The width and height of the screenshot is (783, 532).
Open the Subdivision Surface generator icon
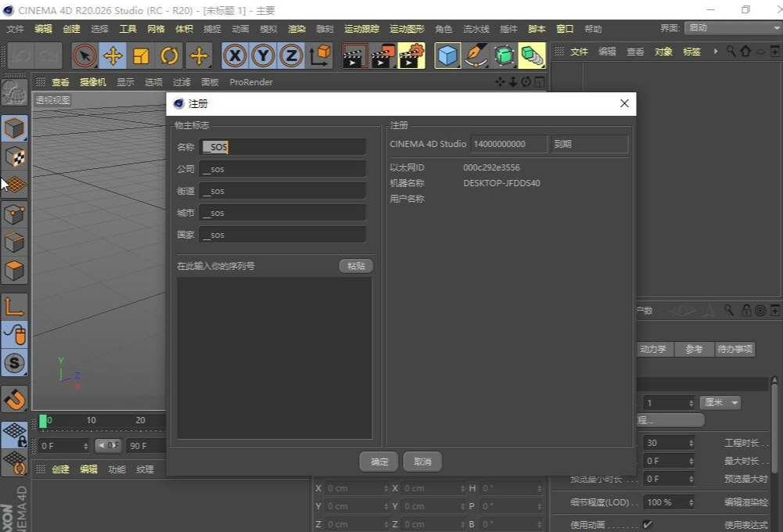[504, 56]
